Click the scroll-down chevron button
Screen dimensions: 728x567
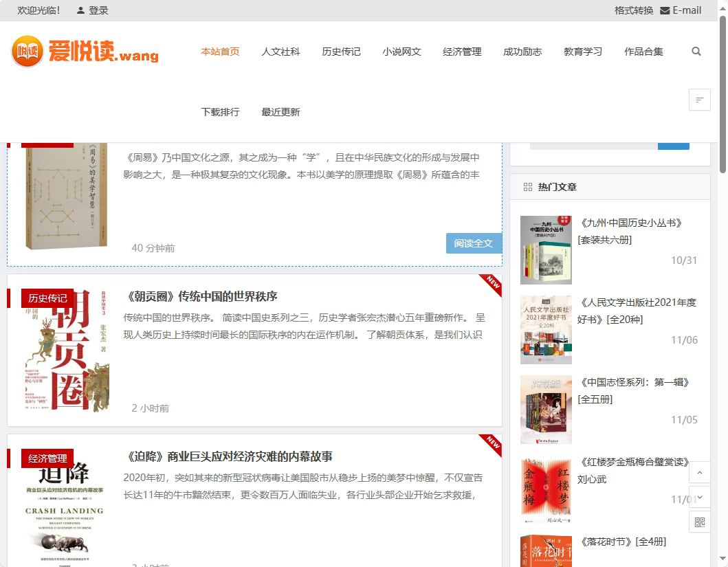(x=700, y=498)
